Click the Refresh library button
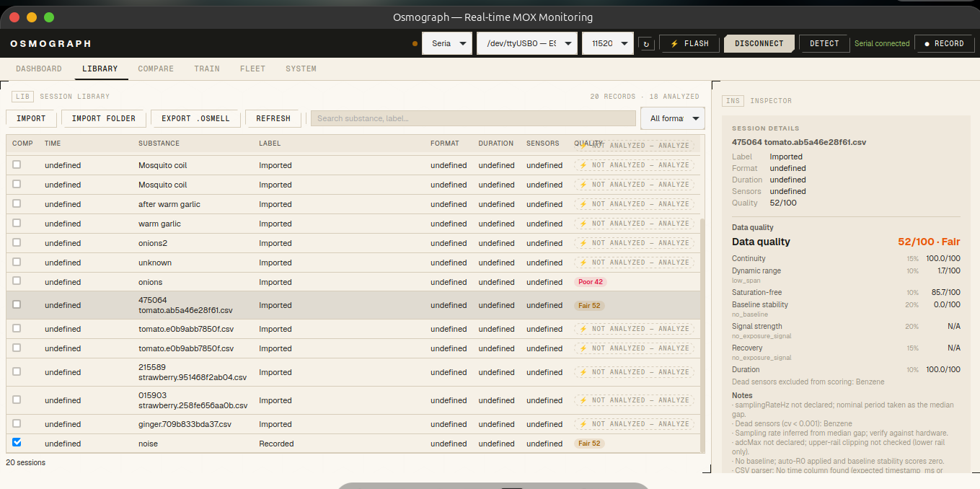980x489 pixels. point(273,118)
